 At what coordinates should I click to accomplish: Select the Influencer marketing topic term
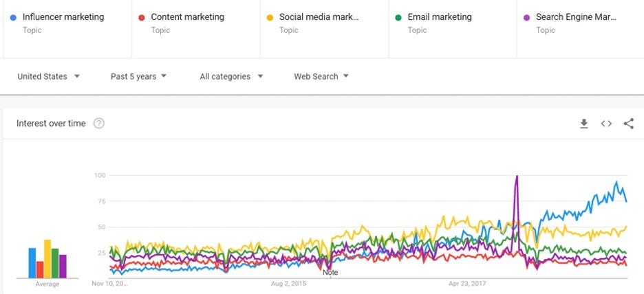63,16
